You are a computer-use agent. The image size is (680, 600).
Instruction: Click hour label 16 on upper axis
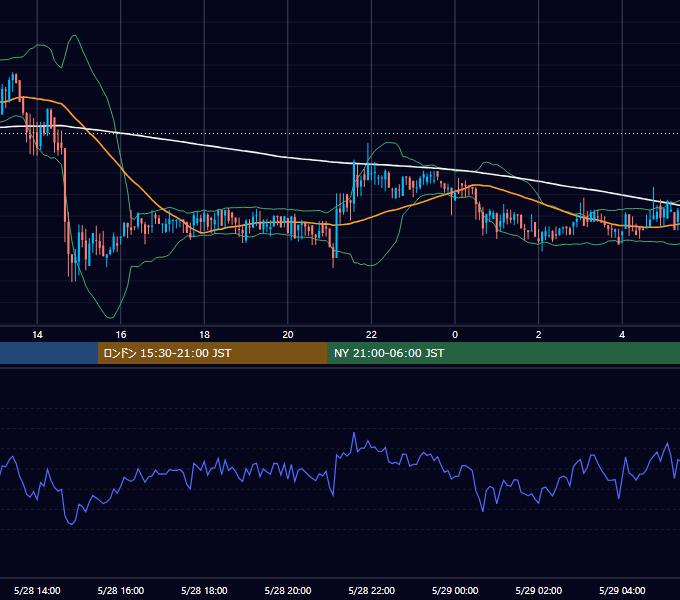point(121,334)
